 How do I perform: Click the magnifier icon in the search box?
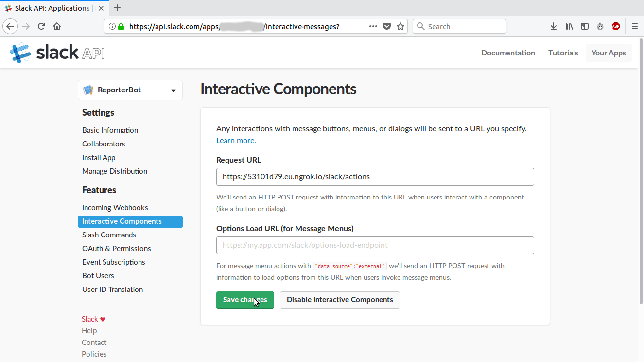pos(420,26)
